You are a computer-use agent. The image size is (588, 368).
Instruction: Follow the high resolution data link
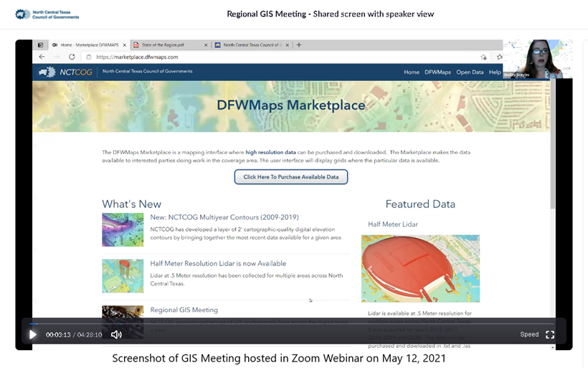271,152
